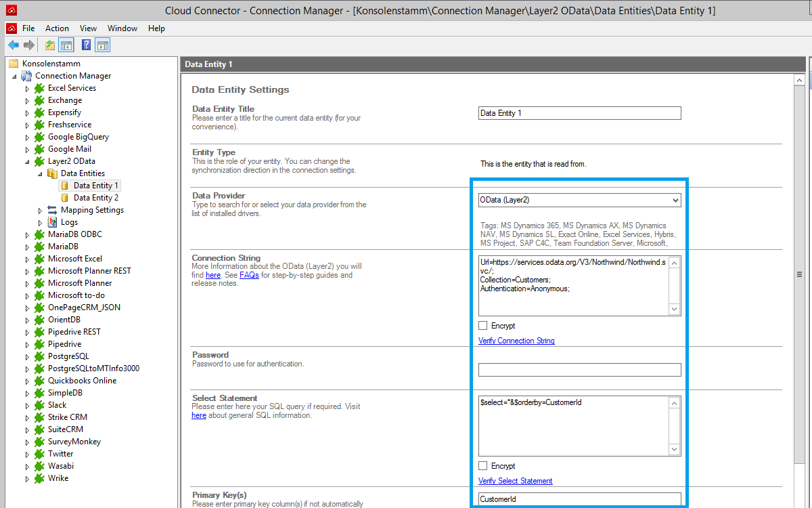Click the blue Help question mark icon
The image size is (812, 508).
point(87,45)
